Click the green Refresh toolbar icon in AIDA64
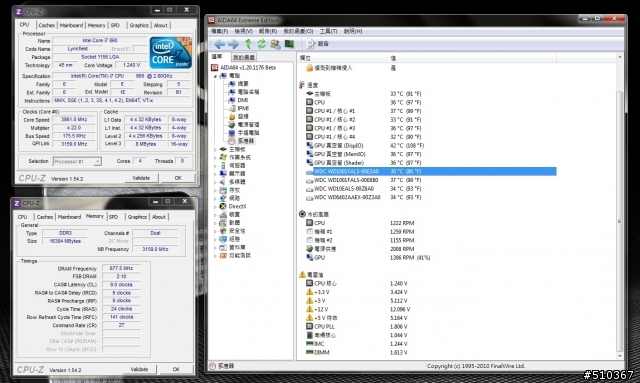Screen dimensions: 640x383 (x=262, y=44)
